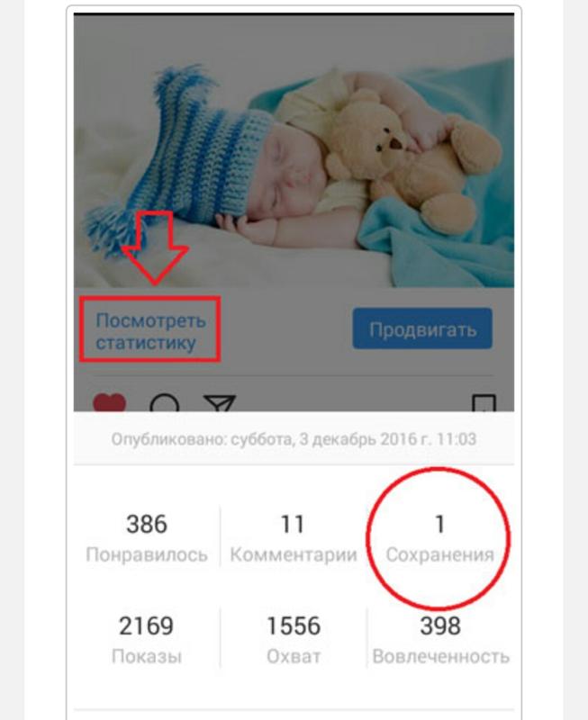Share post with paper plane icon
Viewport: 588px width, 720px height.
point(220,402)
